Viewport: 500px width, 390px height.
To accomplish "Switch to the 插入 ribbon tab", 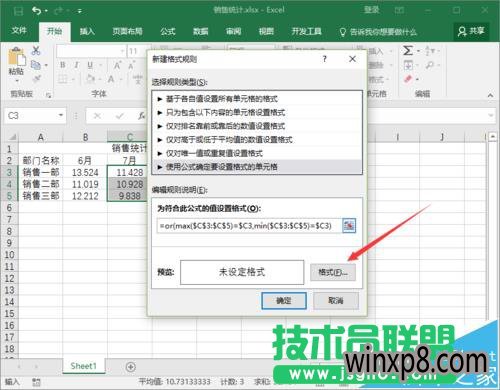I will [87, 31].
